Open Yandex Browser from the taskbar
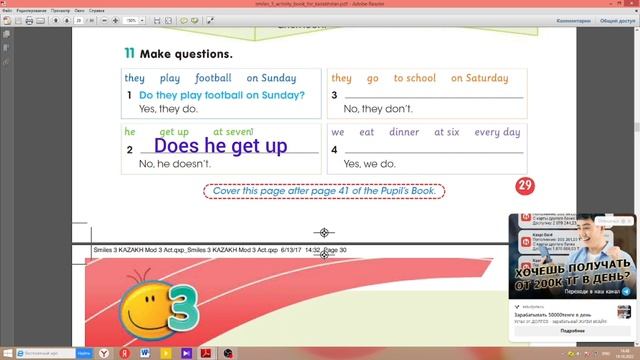Screen dimensions: 640x360 point(104,353)
